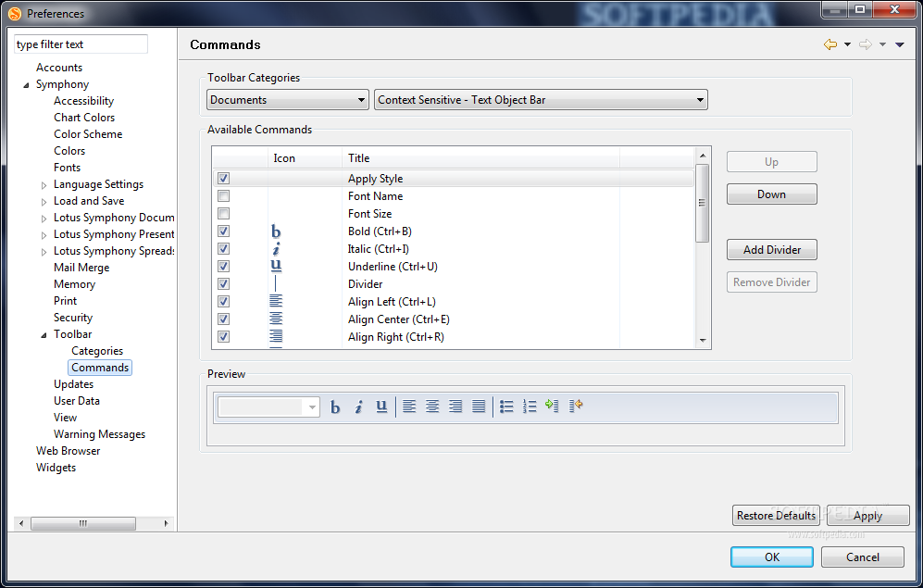The image size is (923, 588).
Task: Click the Justify icon in the Preview toolbar
Action: 479,407
